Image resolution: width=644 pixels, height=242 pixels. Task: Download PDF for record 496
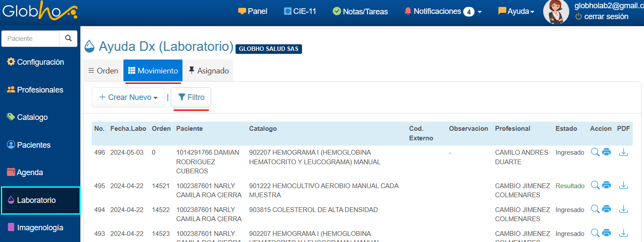[x=624, y=152]
